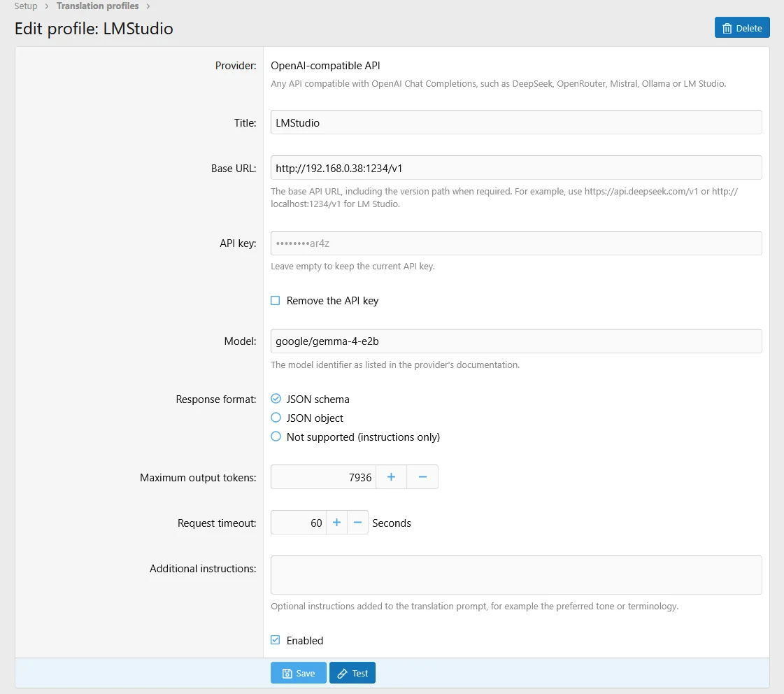The image size is (784, 694).
Task: Increase maximum output tokens
Action: 391,477
